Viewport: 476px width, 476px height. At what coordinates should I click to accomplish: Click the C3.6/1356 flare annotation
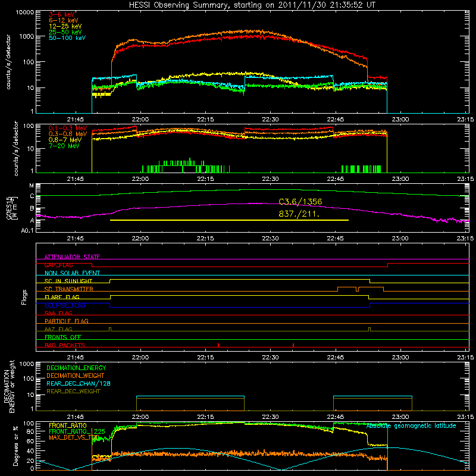click(x=300, y=202)
